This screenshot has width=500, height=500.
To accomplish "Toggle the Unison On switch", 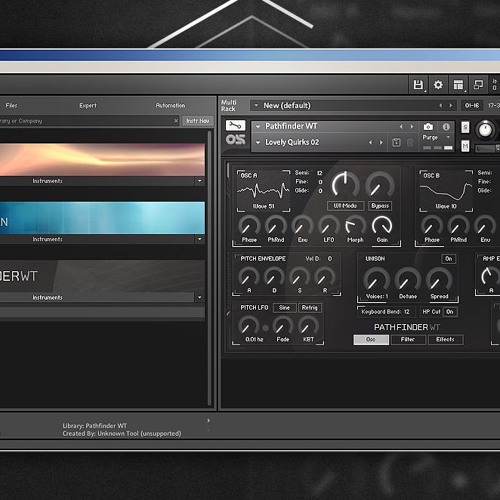I will click(449, 259).
